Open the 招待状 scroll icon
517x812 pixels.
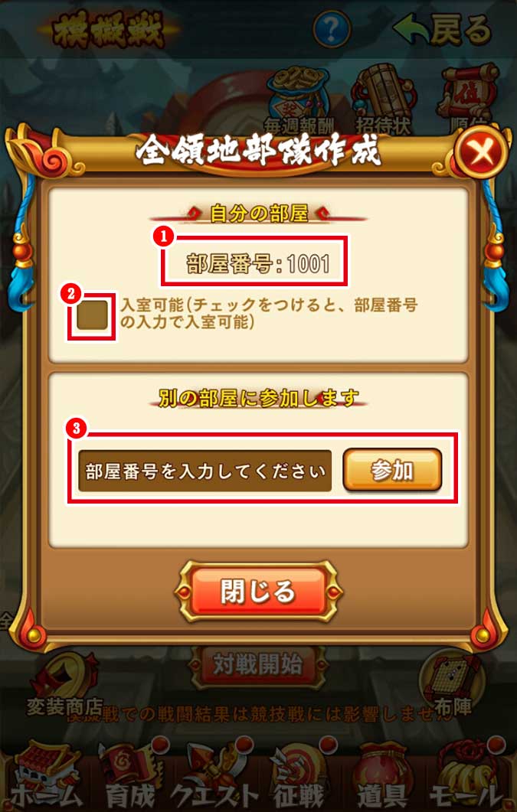click(383, 99)
